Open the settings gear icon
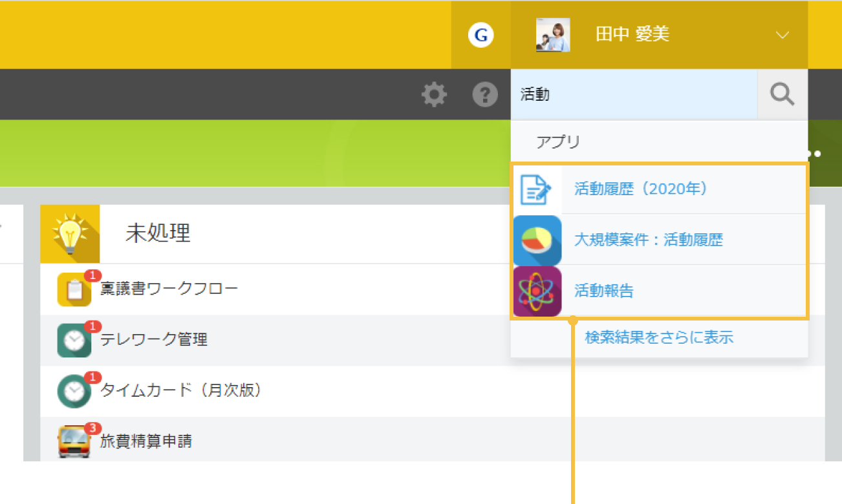Viewport: 842px width, 504px height. pyautogui.click(x=433, y=94)
